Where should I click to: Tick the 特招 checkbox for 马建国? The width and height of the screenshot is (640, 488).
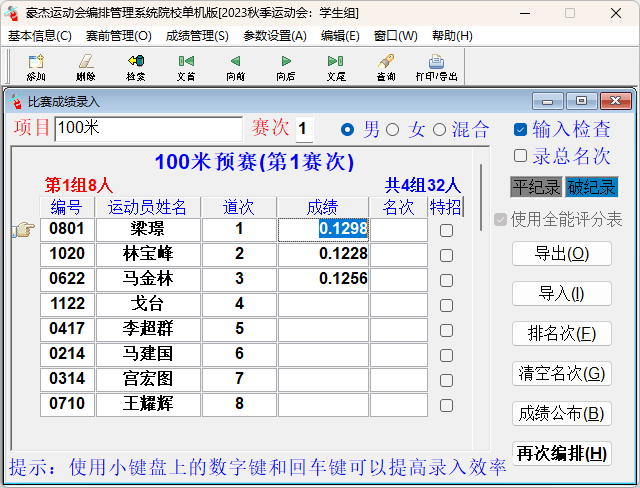pyautogui.click(x=447, y=355)
